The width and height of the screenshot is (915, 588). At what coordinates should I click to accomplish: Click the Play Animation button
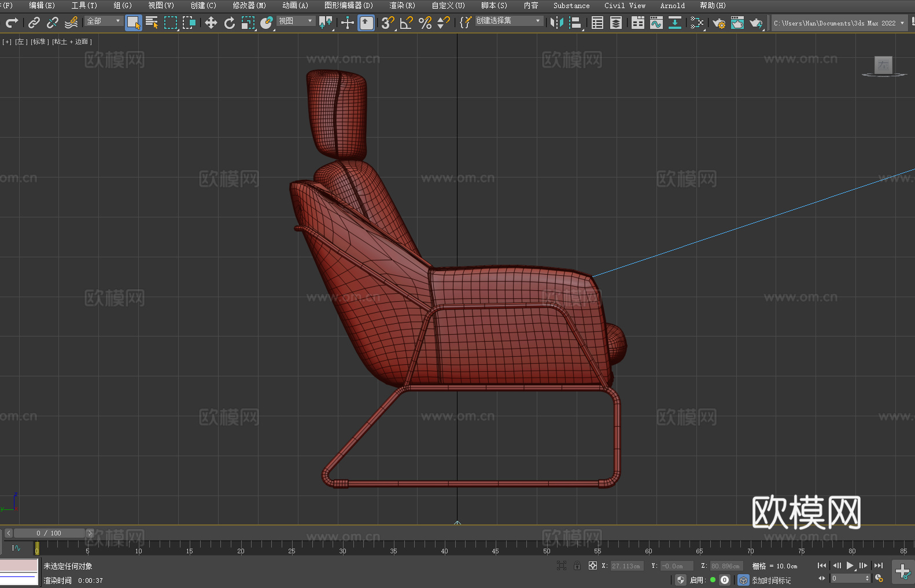pos(850,565)
